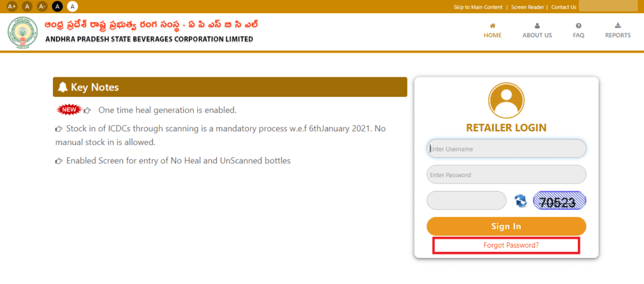Open the HOME menu item
This screenshot has height=284, width=644.
point(492,31)
